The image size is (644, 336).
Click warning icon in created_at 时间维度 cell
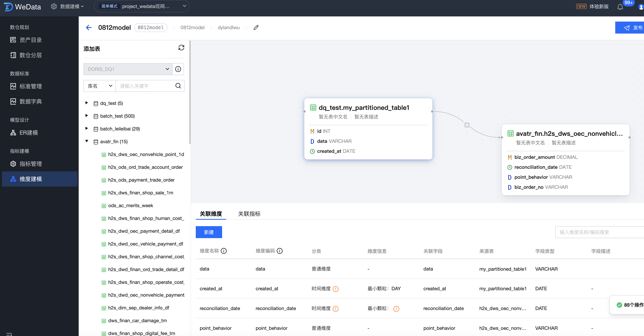[336, 289]
